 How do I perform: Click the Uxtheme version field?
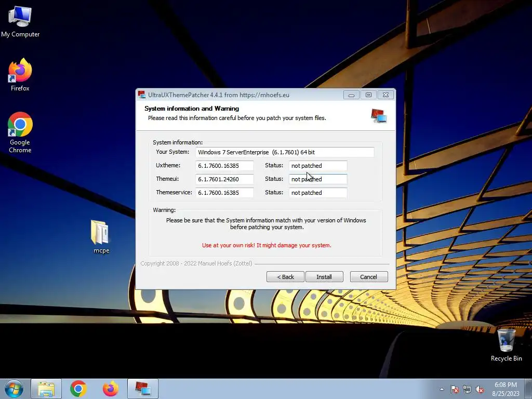[224, 166]
